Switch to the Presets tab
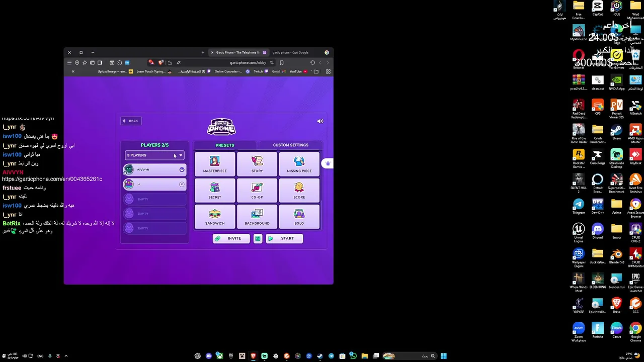 pyautogui.click(x=225, y=145)
